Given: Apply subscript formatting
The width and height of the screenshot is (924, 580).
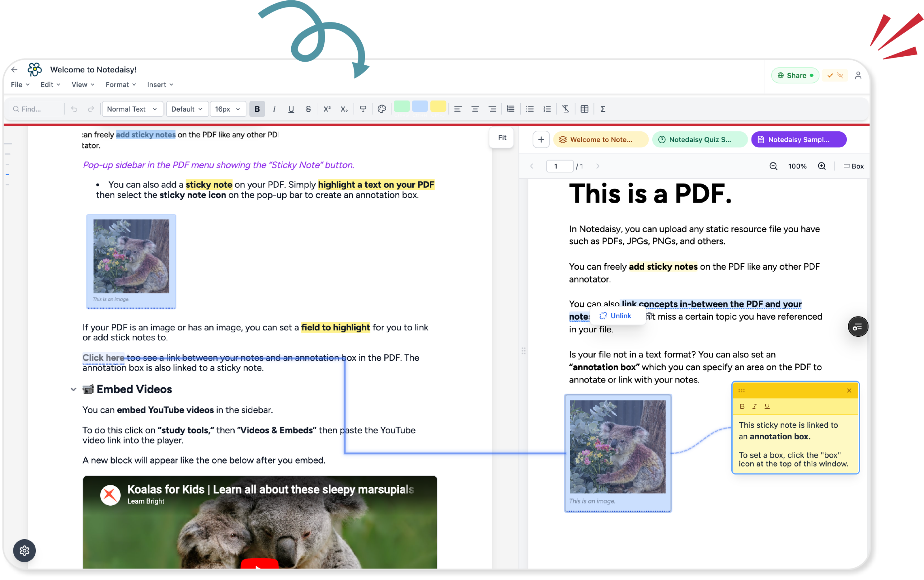Looking at the screenshot, I should click(x=344, y=109).
